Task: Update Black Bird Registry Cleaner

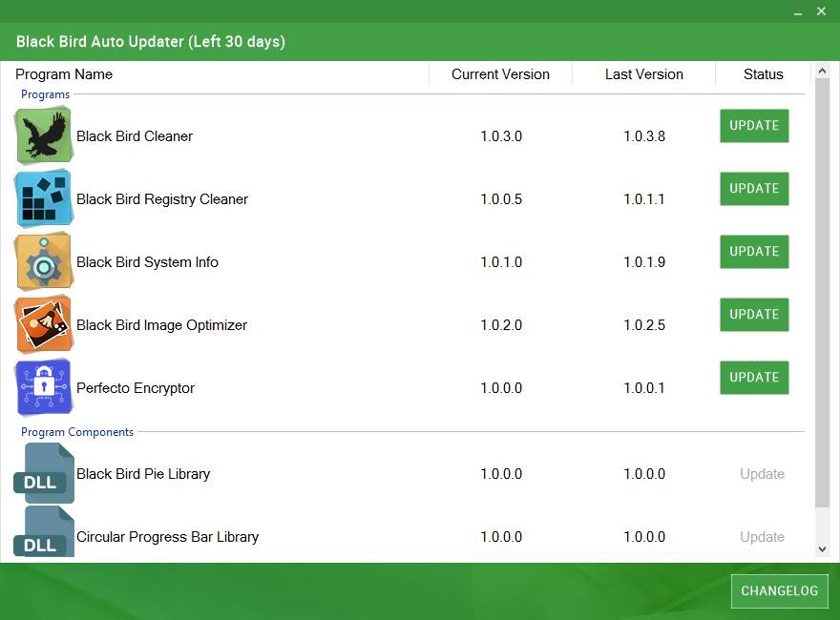Action: pyautogui.click(x=754, y=189)
